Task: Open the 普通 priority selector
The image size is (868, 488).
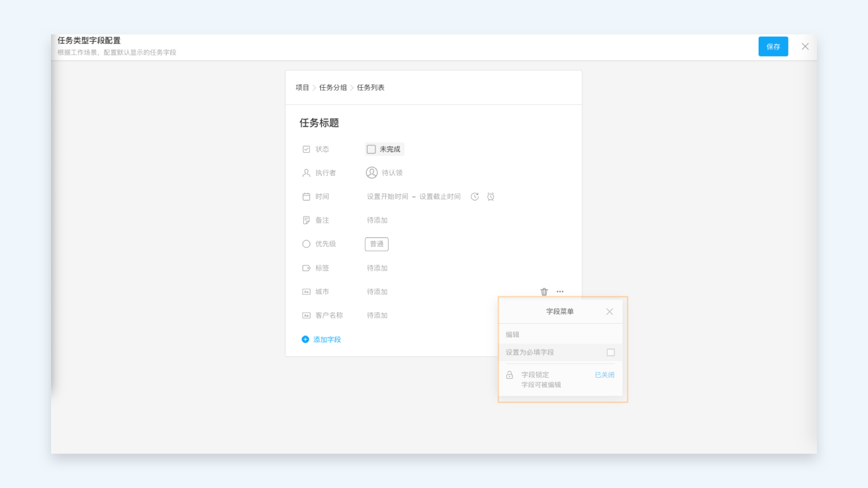Action: point(377,244)
